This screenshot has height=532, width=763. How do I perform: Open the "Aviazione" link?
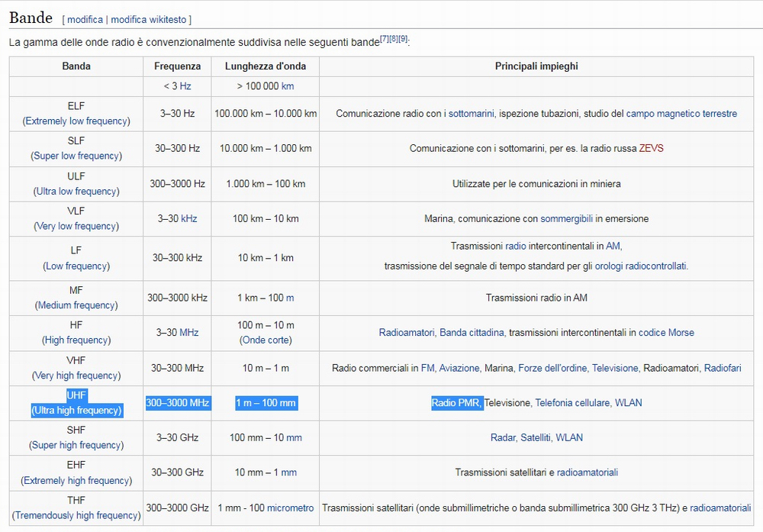coord(459,368)
